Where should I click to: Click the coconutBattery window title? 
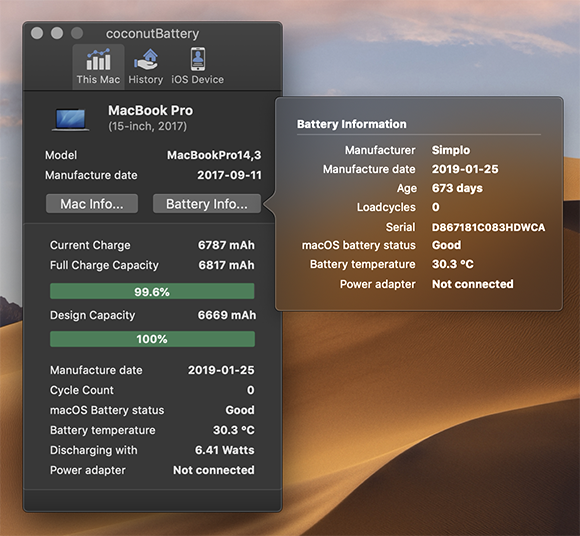click(152, 34)
